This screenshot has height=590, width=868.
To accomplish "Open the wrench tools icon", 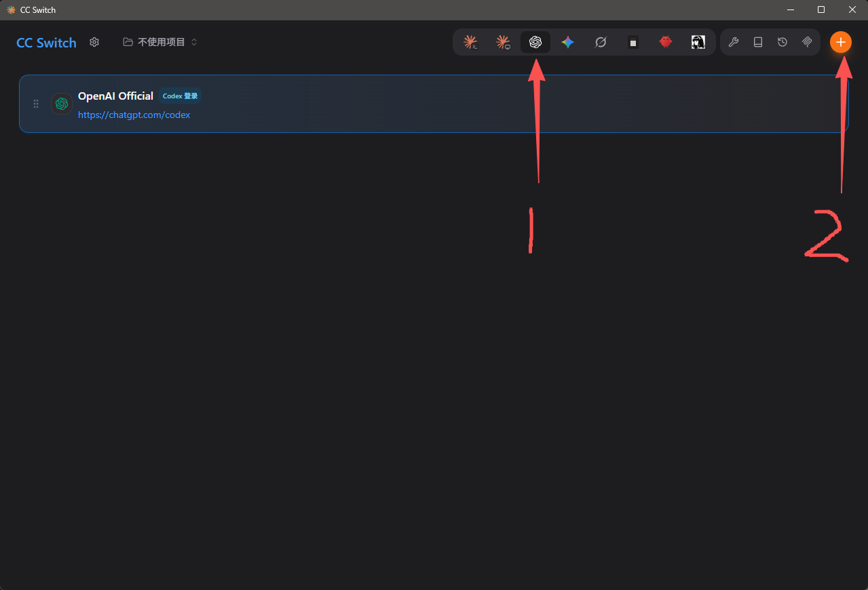I will 734,42.
